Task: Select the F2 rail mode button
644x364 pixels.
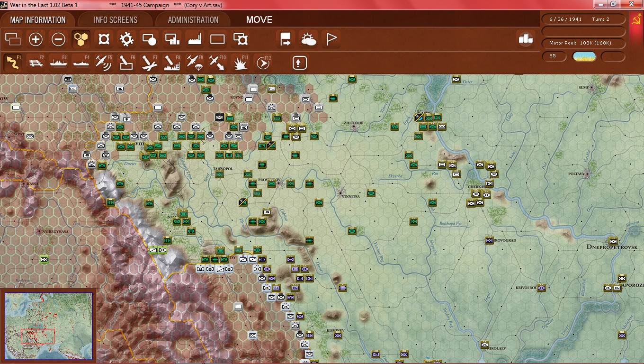Action: coord(36,63)
